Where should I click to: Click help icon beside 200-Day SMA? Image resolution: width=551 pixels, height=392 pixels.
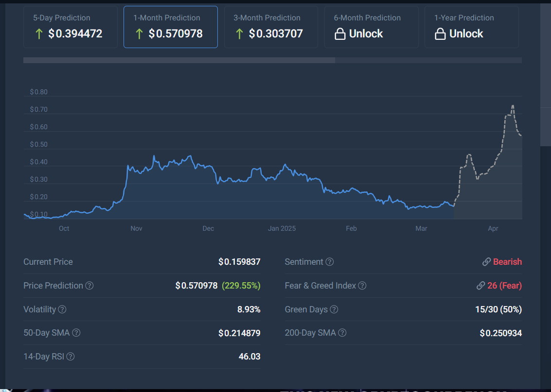point(342,333)
